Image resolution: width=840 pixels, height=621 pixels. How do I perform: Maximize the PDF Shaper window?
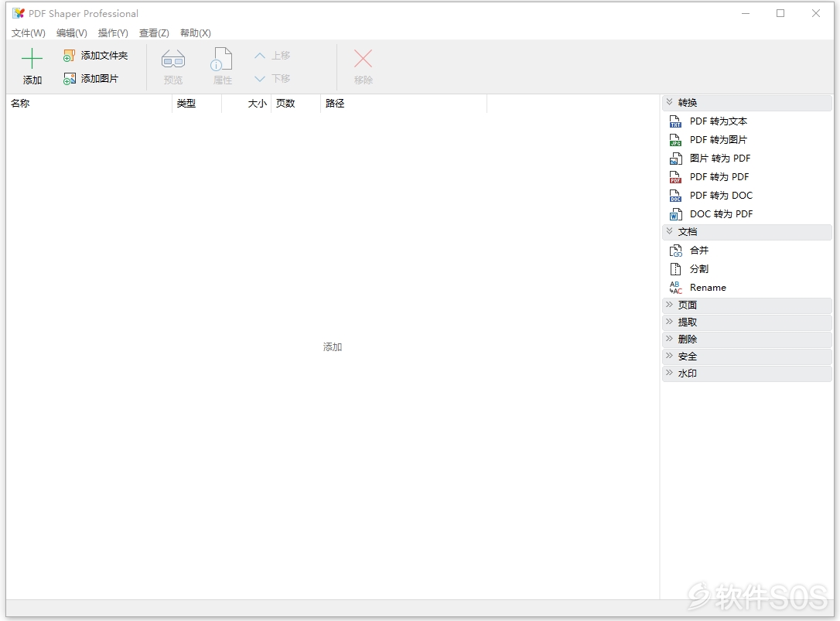tap(780, 13)
